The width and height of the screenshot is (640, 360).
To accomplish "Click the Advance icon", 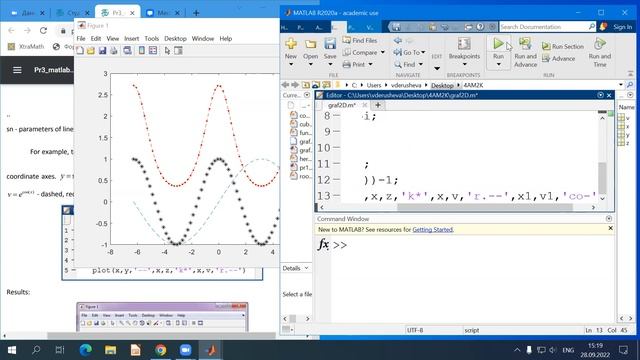I will 546,58.
